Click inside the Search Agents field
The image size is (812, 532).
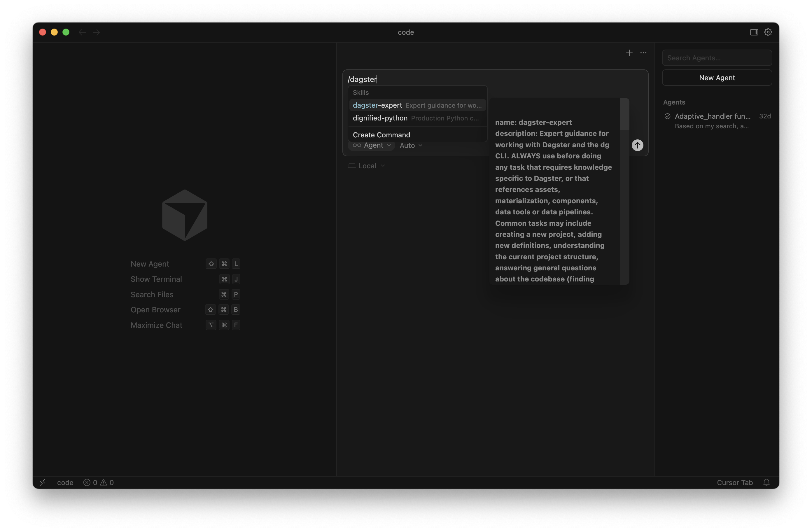click(x=717, y=58)
